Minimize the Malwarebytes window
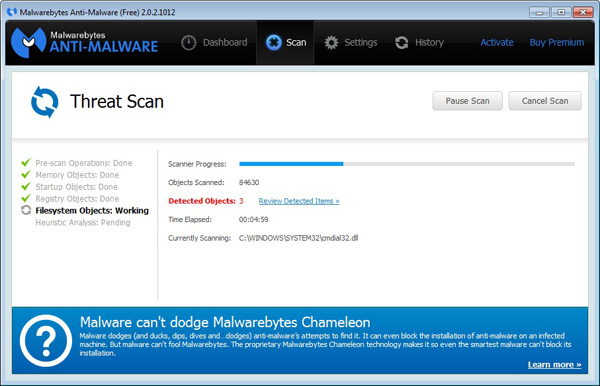This screenshot has width=600, height=386. coord(539,12)
